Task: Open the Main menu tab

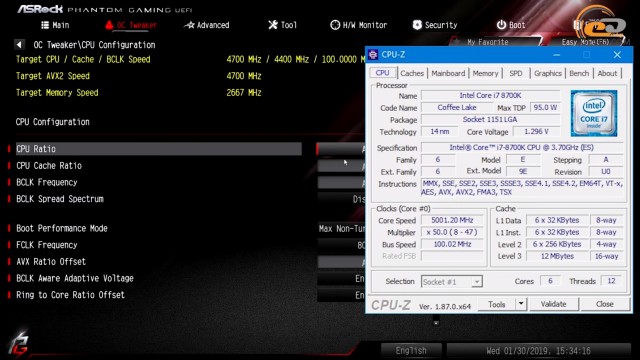Action: click(55, 25)
